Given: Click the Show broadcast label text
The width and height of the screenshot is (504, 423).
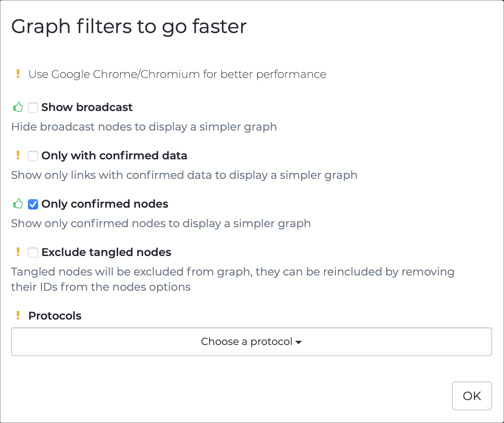Looking at the screenshot, I should point(87,107).
